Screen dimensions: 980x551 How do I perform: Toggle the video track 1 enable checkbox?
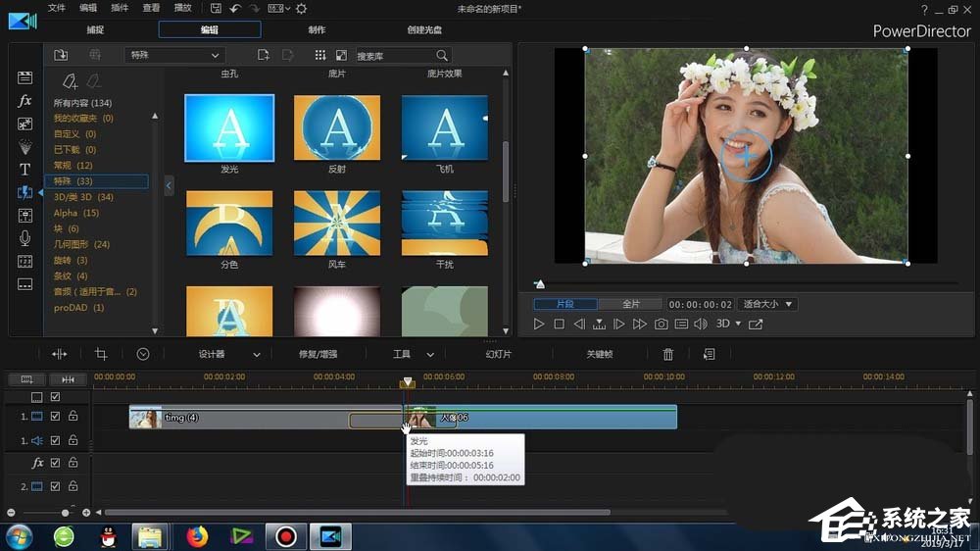coord(56,416)
